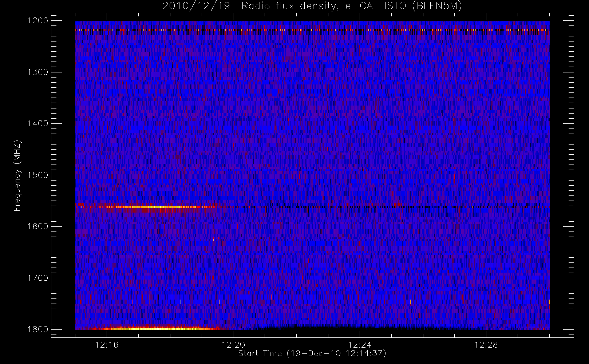Click the 1700 frequency tick label
The width and height of the screenshot is (589, 364).
click(38, 278)
